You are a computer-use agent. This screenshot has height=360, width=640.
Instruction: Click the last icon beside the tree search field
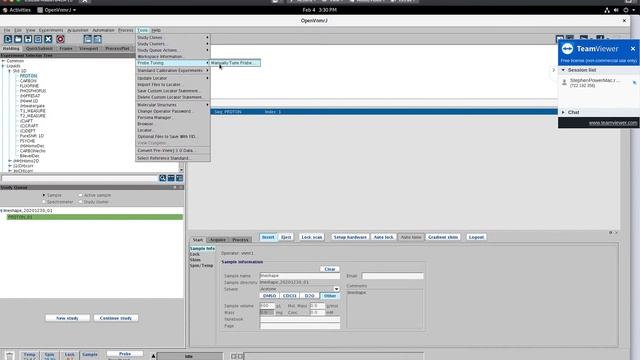tap(180, 178)
